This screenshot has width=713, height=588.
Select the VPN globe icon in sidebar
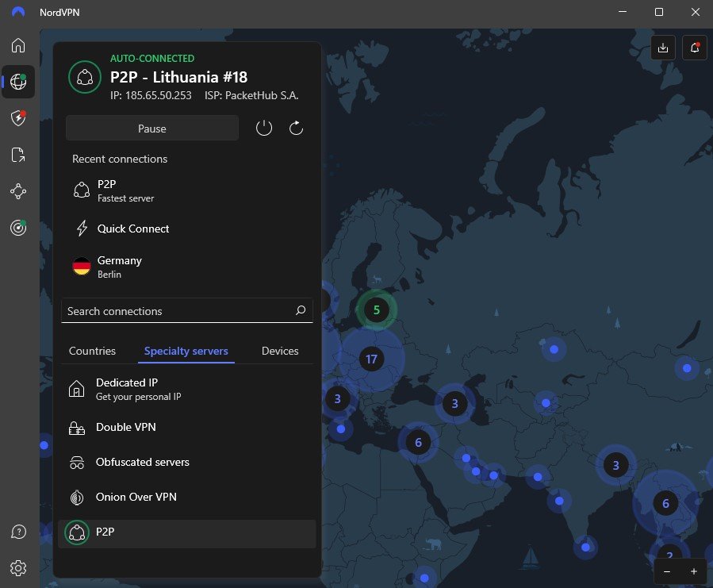(x=18, y=82)
